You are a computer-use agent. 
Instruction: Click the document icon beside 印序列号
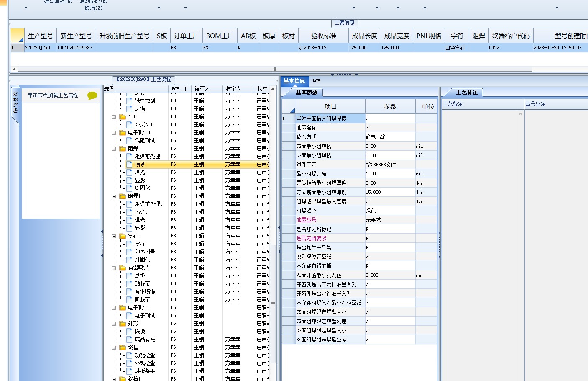pyautogui.click(x=129, y=252)
